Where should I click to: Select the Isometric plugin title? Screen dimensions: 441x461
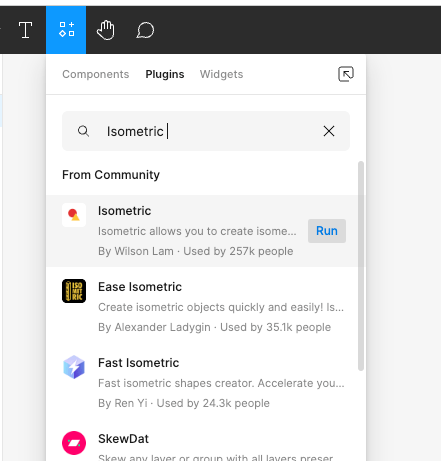pos(124,211)
